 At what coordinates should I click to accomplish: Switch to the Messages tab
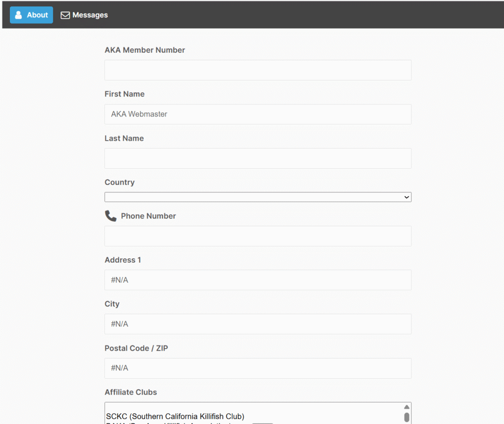[x=84, y=15]
